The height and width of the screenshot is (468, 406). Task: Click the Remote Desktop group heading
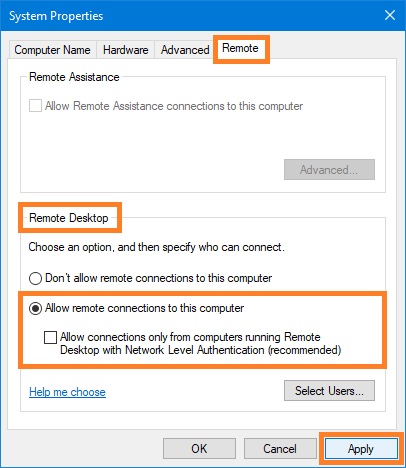coord(69,218)
